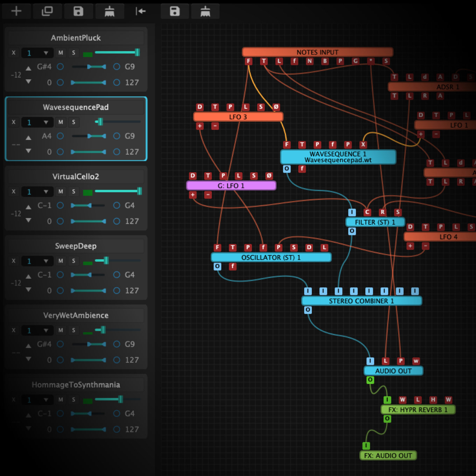Open the channel dropdown for VeryWetAmbience

point(37,330)
